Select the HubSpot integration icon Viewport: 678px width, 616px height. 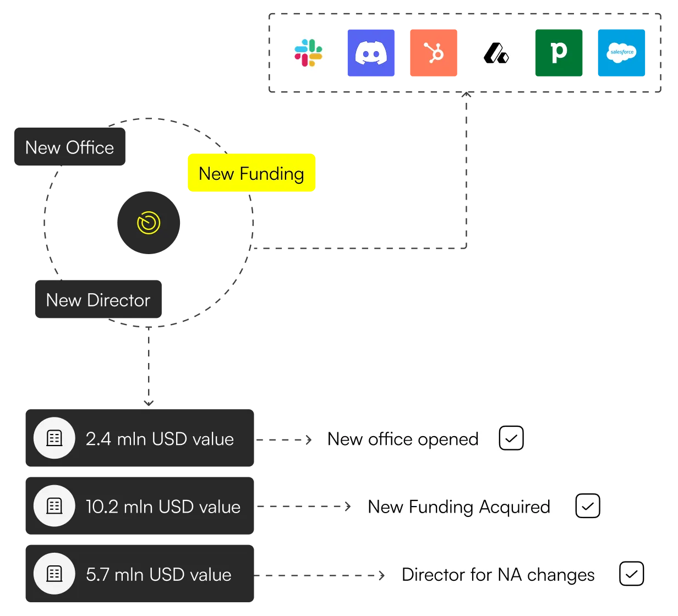(434, 53)
